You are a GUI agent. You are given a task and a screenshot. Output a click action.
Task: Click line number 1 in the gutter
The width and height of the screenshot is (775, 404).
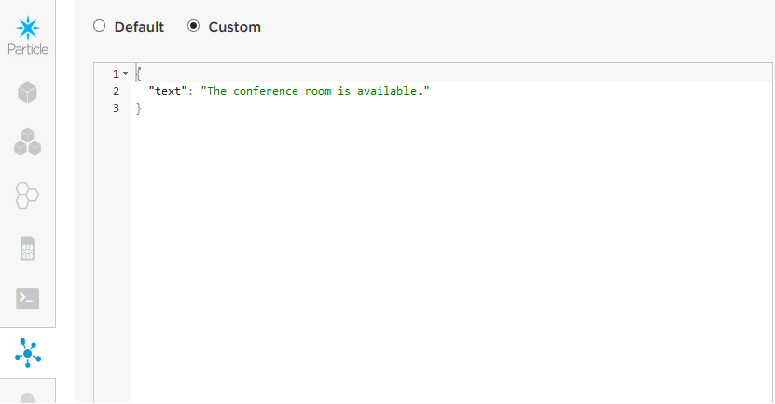[116, 74]
